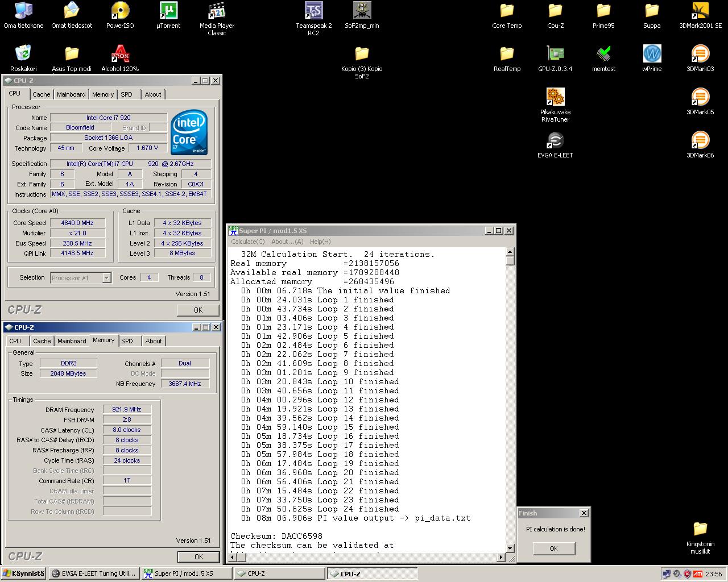The image size is (728, 582).
Task: Click scroll-up arrow in Super PI log
Action: (x=510, y=252)
